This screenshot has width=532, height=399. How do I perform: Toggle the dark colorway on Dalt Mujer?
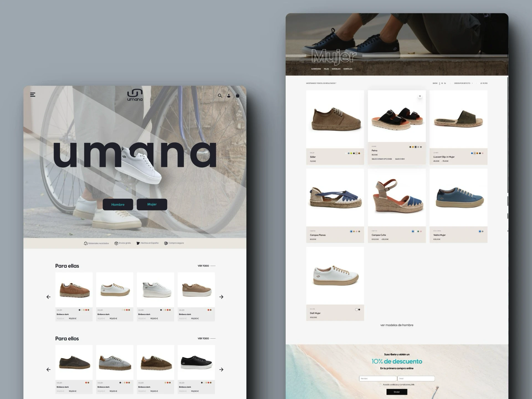tap(359, 310)
